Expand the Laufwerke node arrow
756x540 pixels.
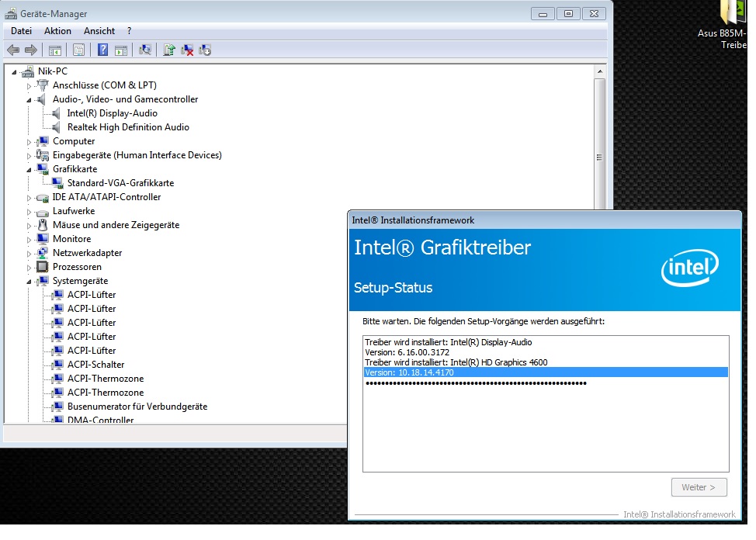click(x=29, y=212)
